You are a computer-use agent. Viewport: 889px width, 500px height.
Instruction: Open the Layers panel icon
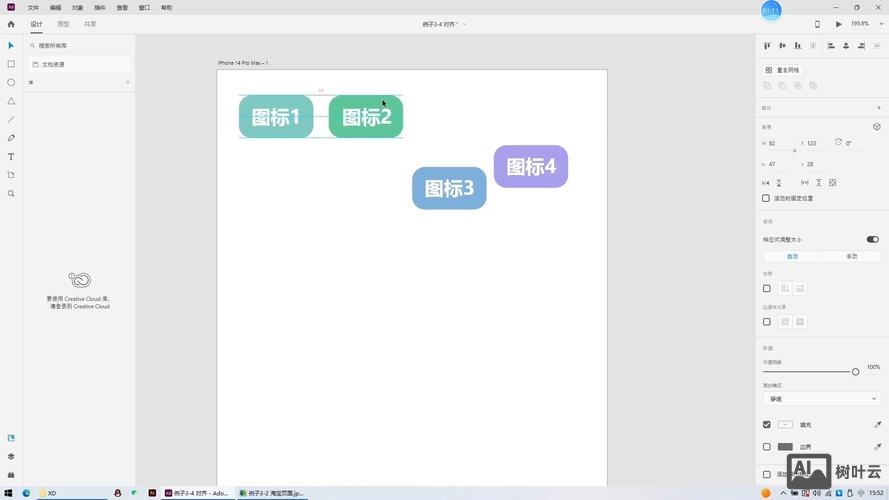[11, 456]
